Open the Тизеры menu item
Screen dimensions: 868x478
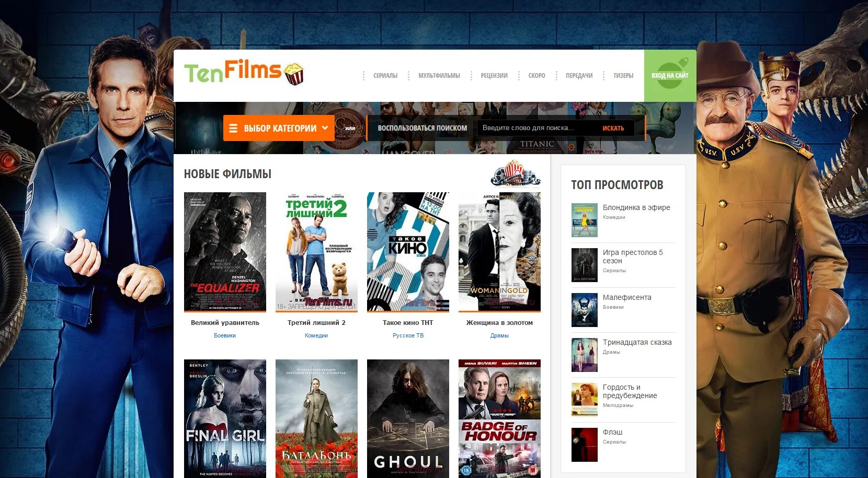[x=623, y=76]
